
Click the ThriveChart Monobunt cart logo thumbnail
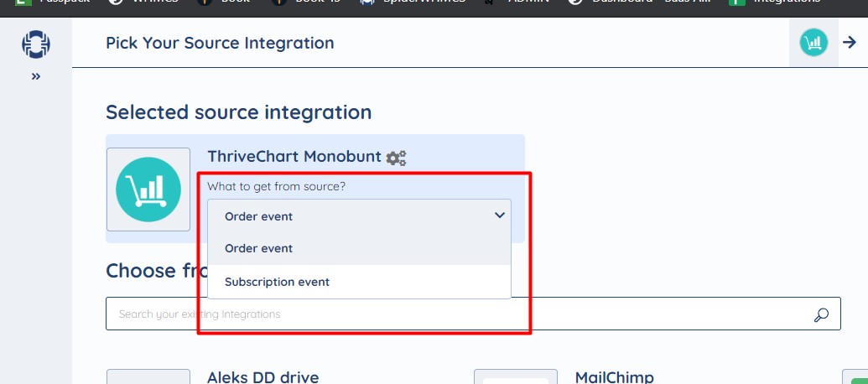148,189
